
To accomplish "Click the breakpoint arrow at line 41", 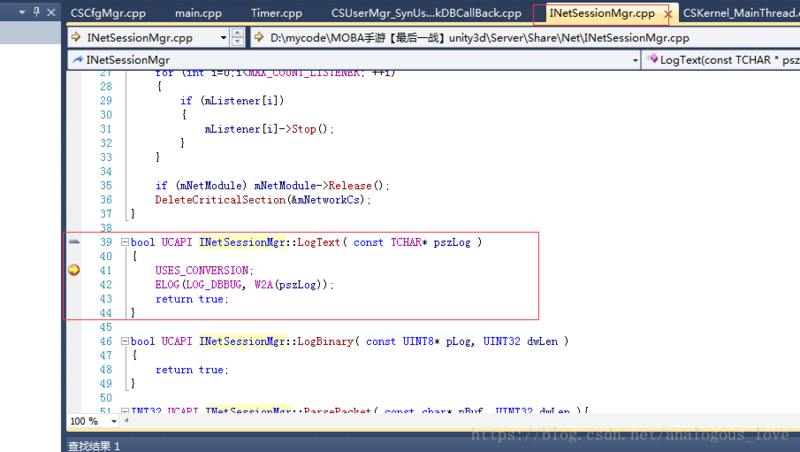I will click(74, 269).
